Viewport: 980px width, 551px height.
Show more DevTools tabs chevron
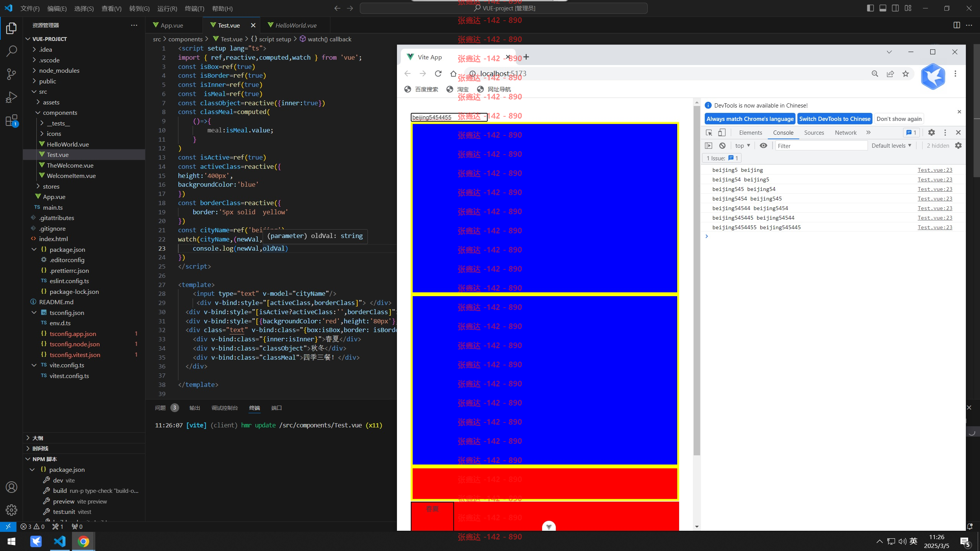869,132
